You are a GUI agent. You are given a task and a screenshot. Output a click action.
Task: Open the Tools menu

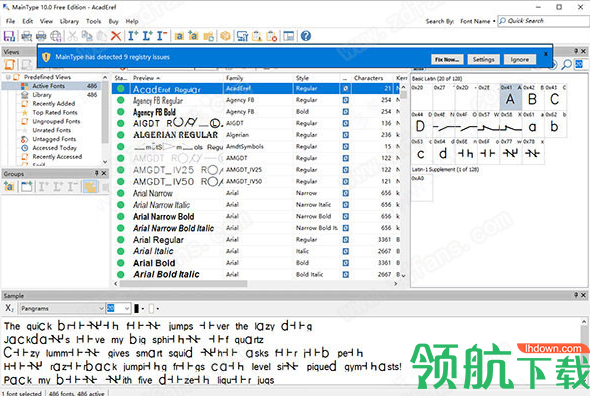click(93, 21)
